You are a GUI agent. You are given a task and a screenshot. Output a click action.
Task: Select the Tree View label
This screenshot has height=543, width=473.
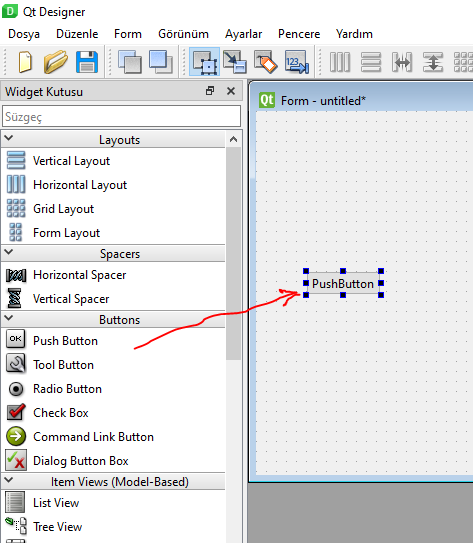click(57, 527)
